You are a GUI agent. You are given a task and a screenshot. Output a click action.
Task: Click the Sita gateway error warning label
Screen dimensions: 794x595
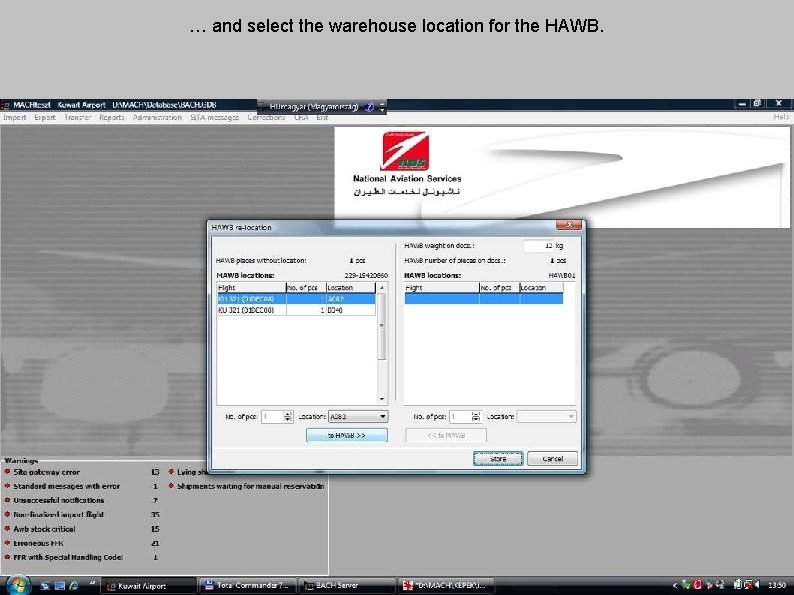tap(47, 472)
